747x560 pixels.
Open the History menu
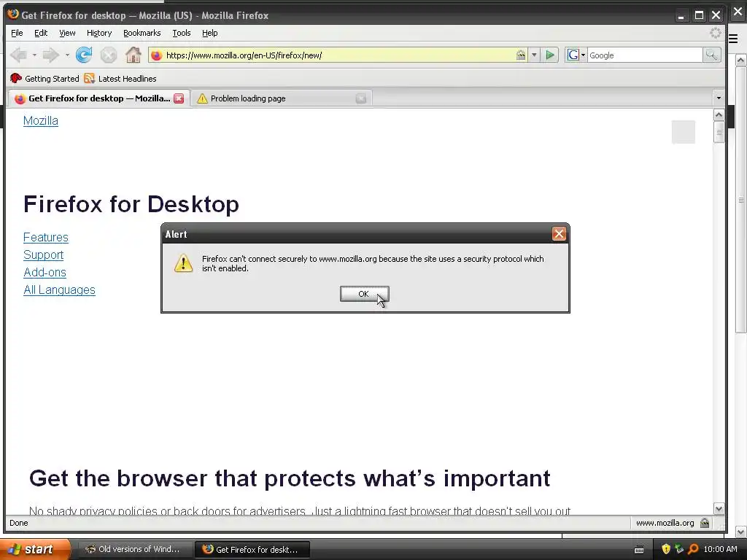99,33
